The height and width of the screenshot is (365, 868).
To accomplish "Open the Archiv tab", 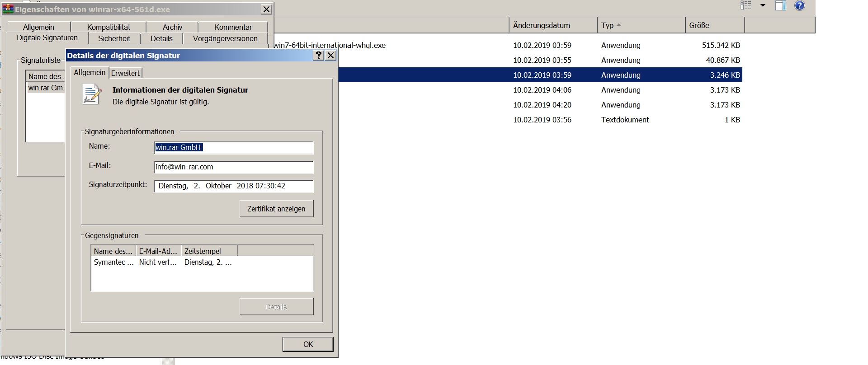I will [172, 27].
